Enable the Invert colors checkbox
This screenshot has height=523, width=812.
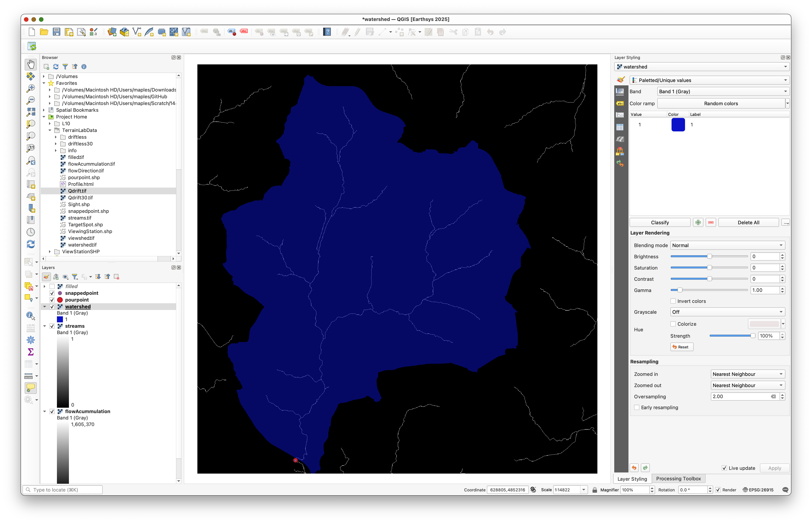(x=673, y=301)
